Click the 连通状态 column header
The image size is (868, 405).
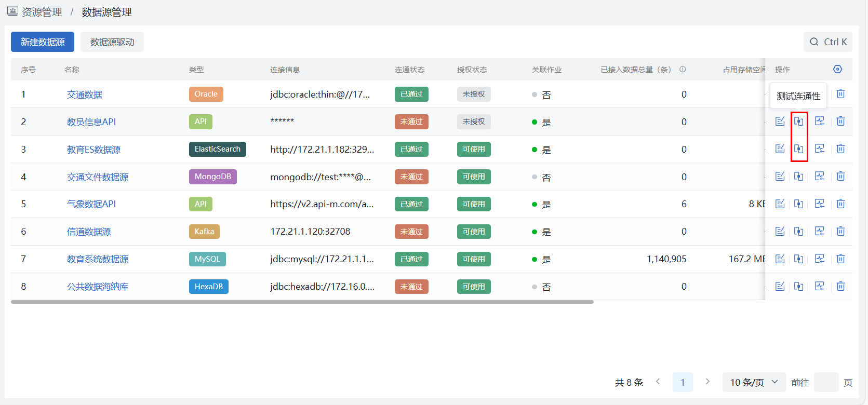click(x=409, y=70)
